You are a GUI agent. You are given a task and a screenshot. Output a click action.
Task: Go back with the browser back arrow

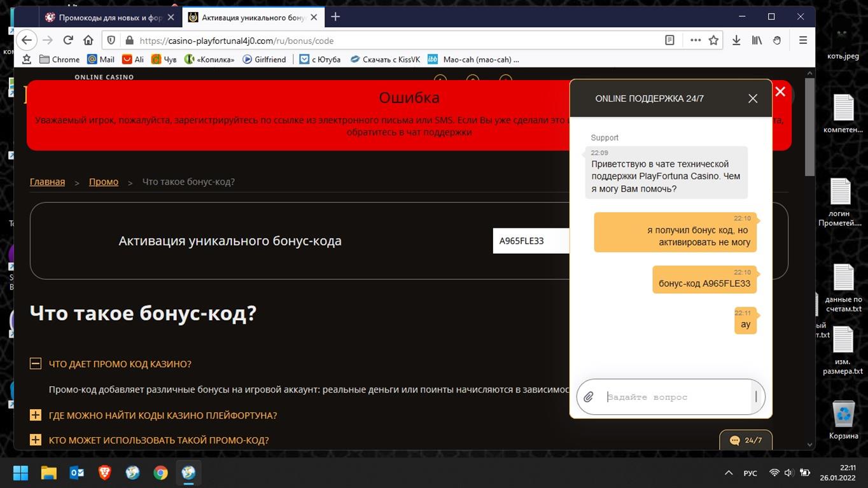(x=27, y=40)
